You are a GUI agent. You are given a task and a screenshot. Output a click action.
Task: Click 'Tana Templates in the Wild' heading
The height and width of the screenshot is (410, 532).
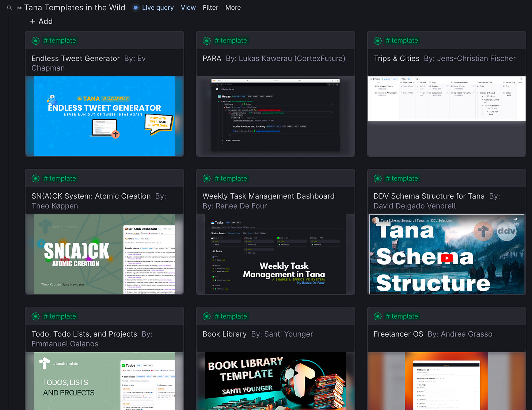point(75,8)
